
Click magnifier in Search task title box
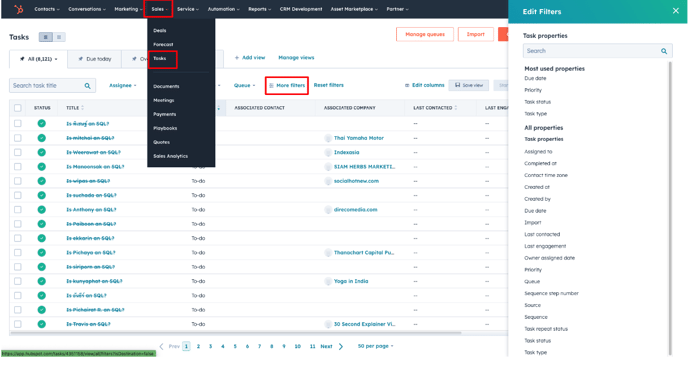pyautogui.click(x=88, y=86)
